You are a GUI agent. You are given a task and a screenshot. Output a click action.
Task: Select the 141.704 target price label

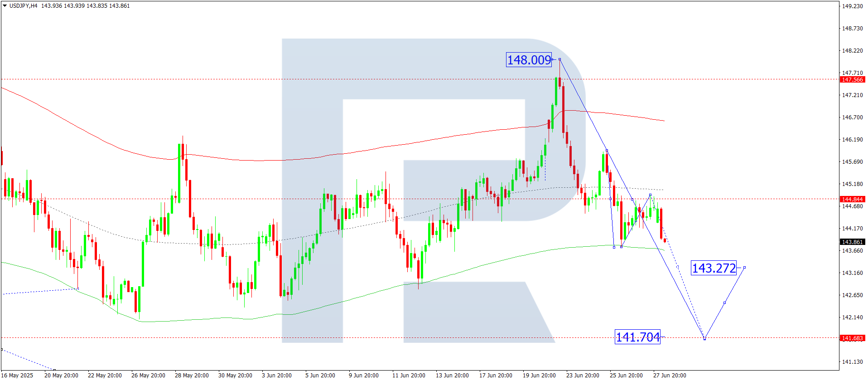637,337
